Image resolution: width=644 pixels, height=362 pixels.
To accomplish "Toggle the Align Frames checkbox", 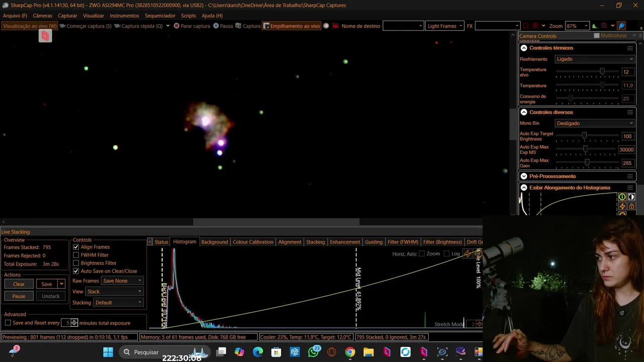I will click(76, 247).
